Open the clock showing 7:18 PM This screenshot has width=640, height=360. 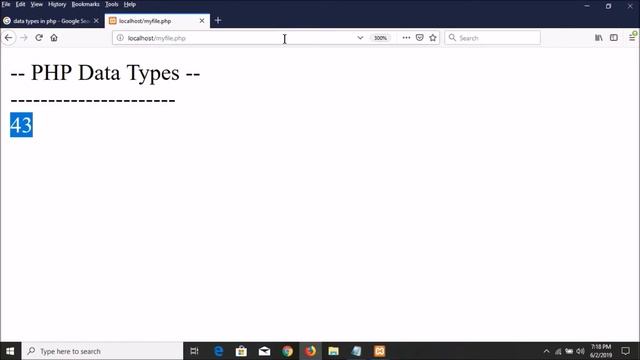601,351
